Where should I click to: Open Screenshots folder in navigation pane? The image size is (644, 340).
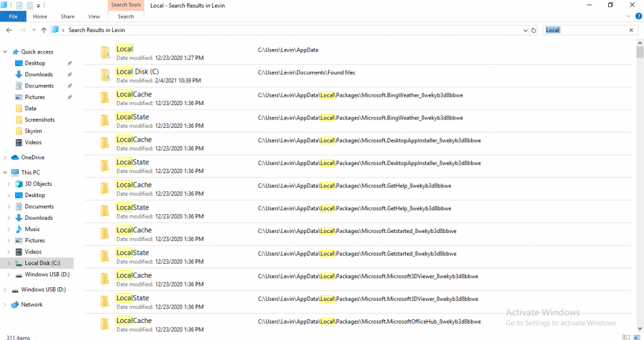[40, 120]
